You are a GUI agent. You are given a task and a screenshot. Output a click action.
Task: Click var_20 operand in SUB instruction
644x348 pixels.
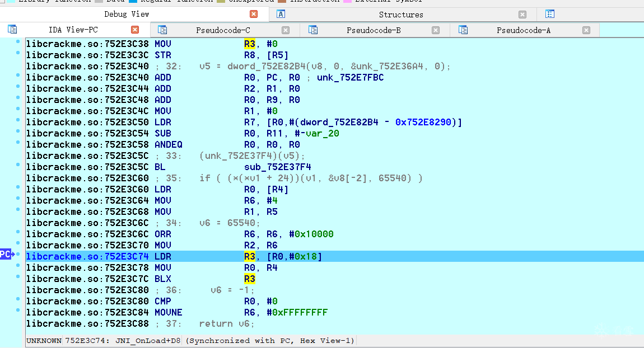[x=323, y=133]
